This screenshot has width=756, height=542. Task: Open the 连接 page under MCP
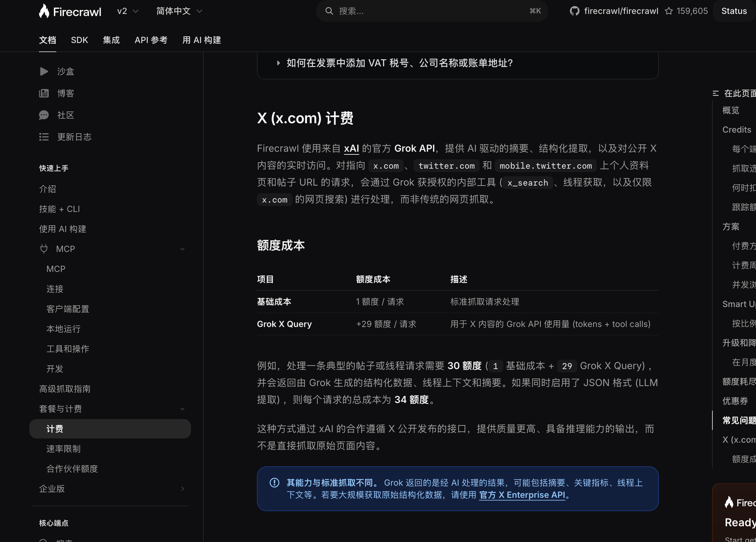[55, 289]
